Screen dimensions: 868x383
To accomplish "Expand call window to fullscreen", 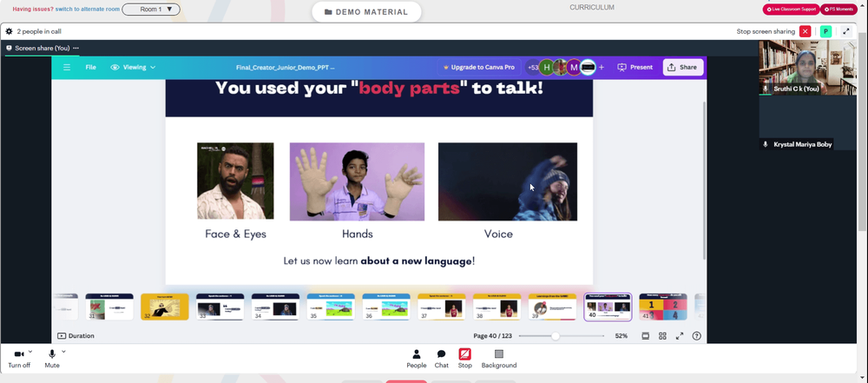I will click(x=846, y=31).
